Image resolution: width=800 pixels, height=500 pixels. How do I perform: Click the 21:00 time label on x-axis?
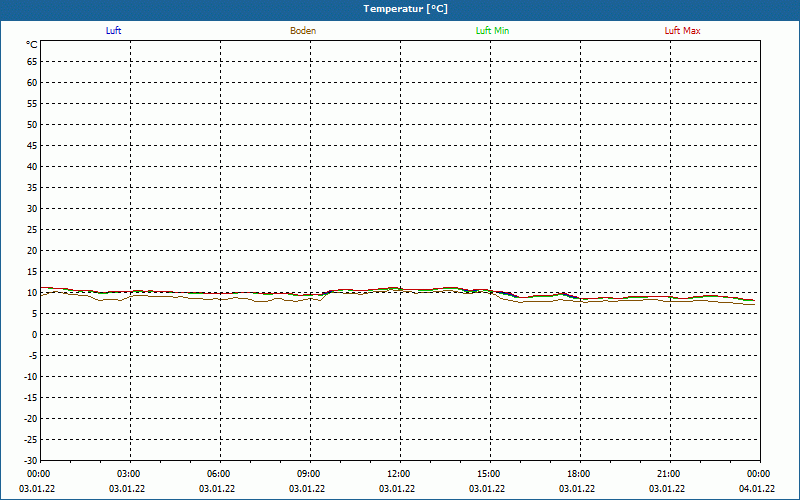click(x=668, y=474)
